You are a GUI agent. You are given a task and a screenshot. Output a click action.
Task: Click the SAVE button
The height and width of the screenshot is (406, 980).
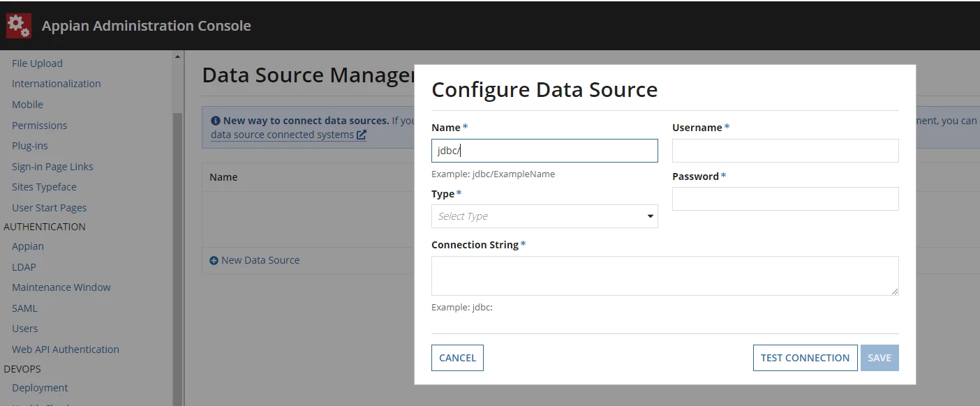879,358
